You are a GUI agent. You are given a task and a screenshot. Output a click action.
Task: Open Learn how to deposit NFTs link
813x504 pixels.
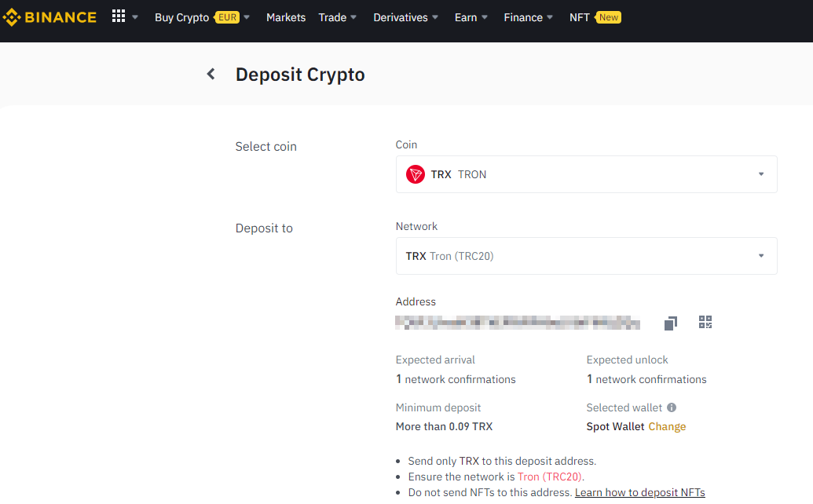[x=640, y=492]
